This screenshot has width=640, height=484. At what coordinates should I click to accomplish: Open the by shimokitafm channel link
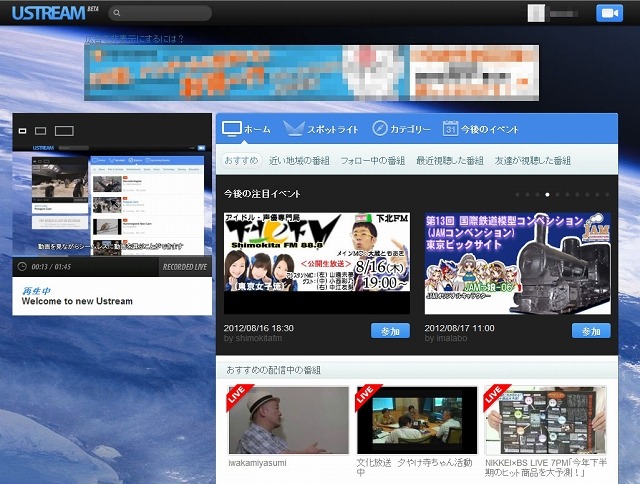pos(253,338)
